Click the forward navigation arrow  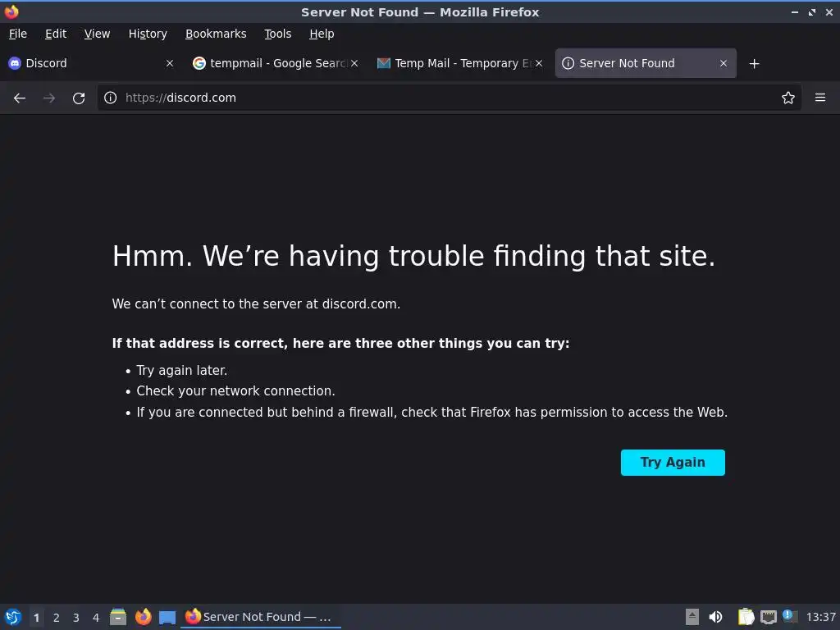pyautogui.click(x=49, y=98)
